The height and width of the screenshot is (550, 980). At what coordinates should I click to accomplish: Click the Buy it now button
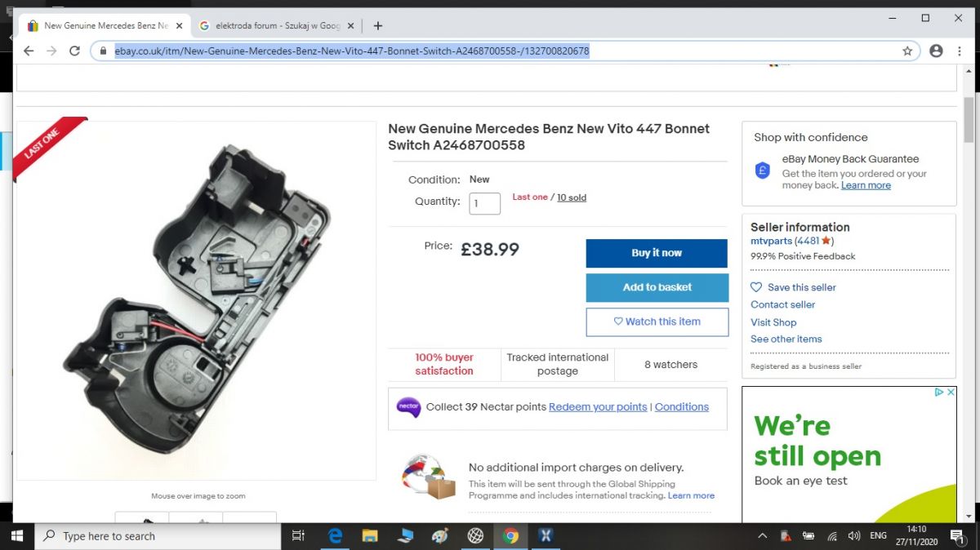657,253
